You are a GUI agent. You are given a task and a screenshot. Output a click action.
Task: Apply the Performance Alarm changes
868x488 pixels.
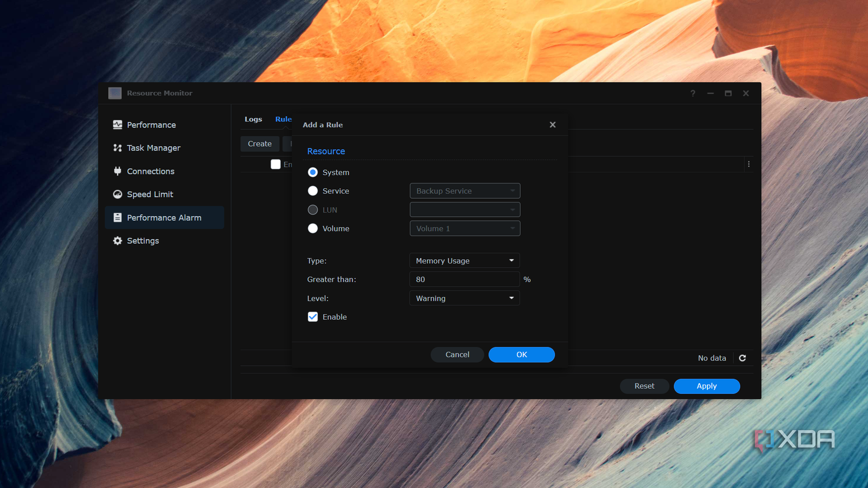706,386
